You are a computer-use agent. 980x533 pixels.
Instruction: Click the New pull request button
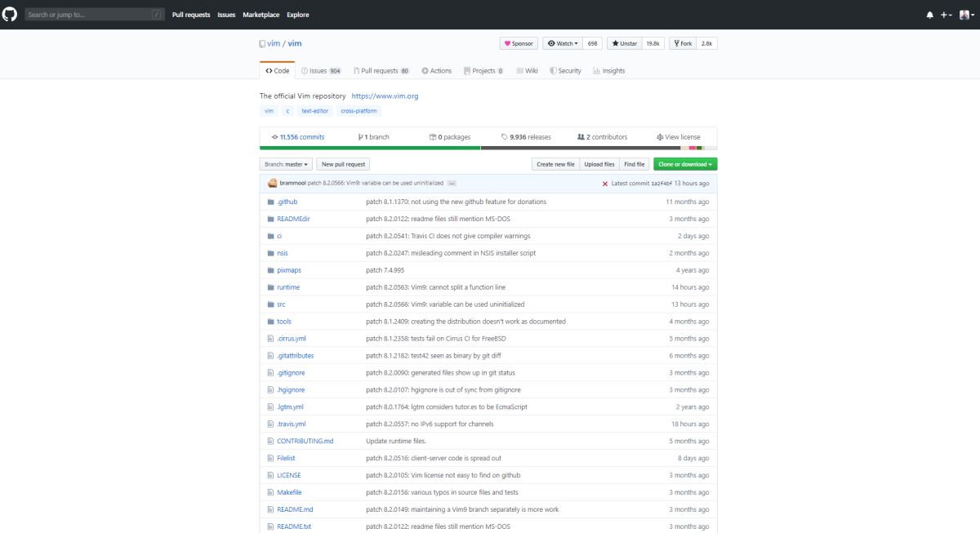343,164
